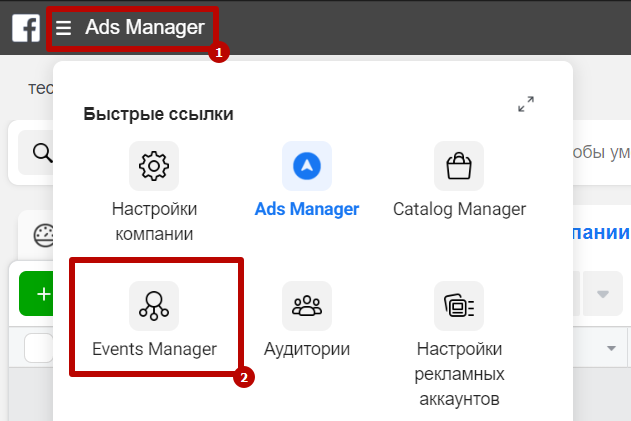Open Events Manager node icon

(154, 306)
